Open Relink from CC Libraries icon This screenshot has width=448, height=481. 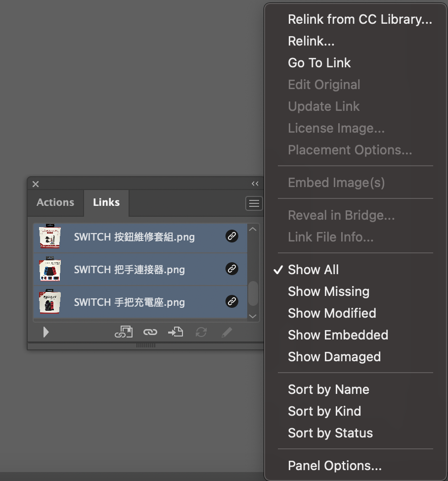click(124, 332)
